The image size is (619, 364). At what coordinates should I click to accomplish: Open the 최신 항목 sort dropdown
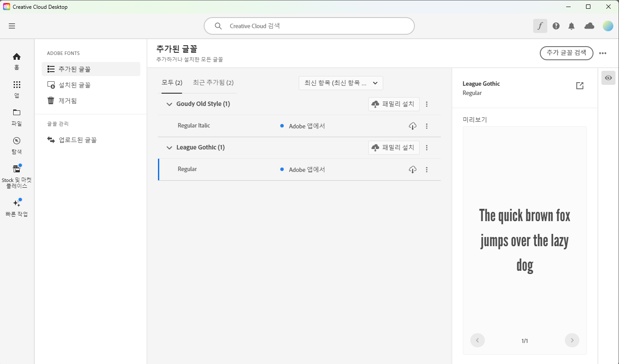(341, 83)
